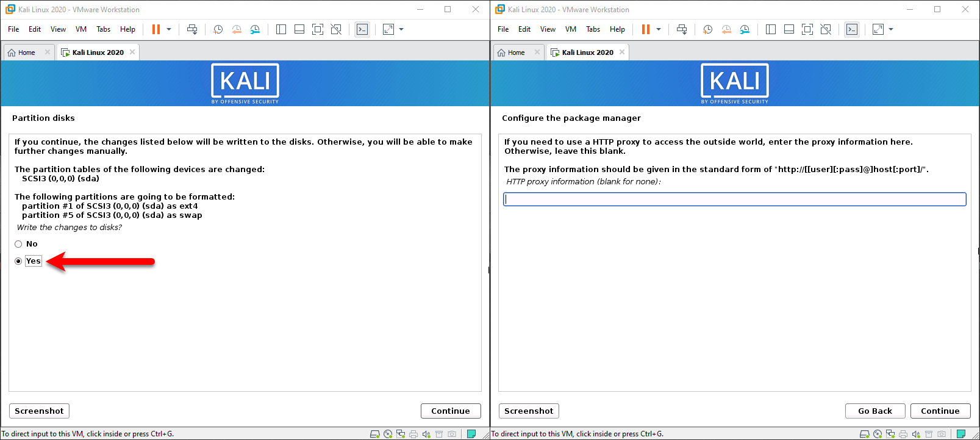Send Ctrl+Alt+Del icon in right window toolbar
The image size is (980, 440).
click(682, 29)
